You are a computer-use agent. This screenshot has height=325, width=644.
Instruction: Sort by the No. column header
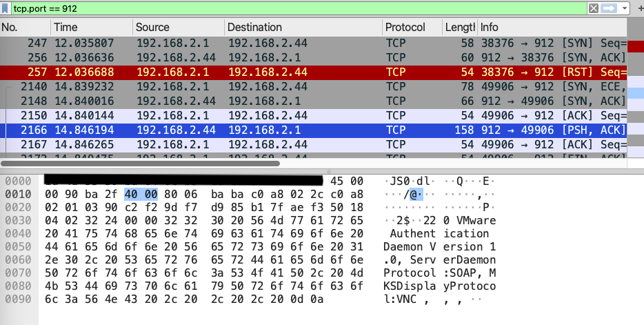[x=25, y=27]
